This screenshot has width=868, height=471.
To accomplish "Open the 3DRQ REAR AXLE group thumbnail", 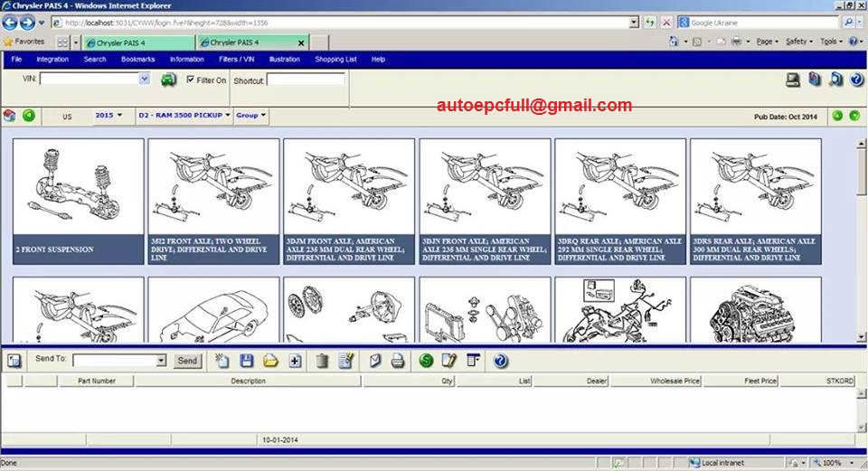I will 620,202.
